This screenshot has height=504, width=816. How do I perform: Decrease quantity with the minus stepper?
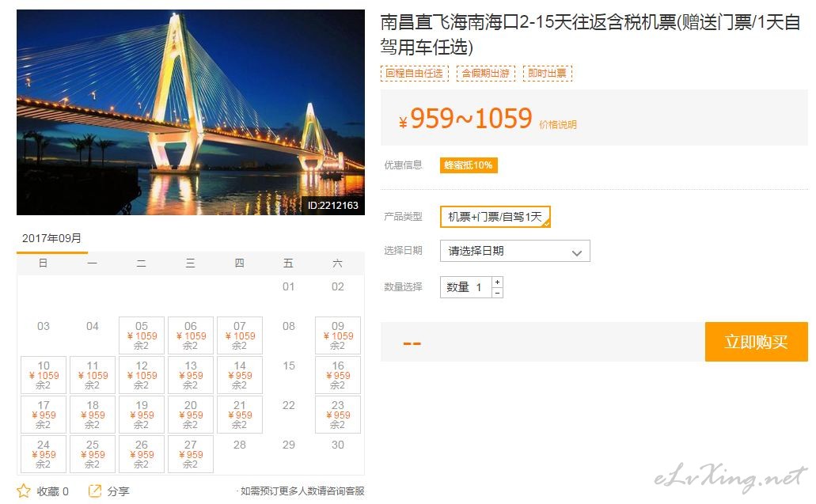pos(498,293)
